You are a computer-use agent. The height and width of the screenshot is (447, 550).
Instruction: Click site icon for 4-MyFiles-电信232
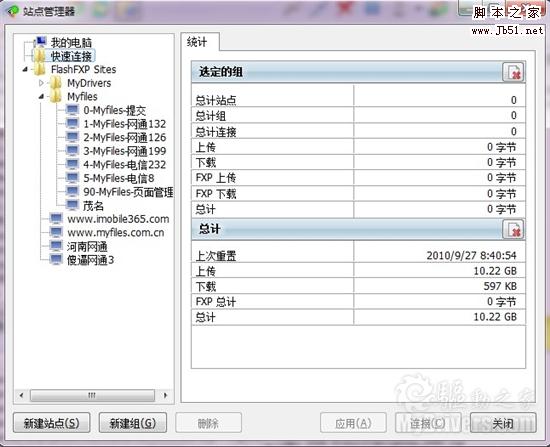click(x=72, y=164)
